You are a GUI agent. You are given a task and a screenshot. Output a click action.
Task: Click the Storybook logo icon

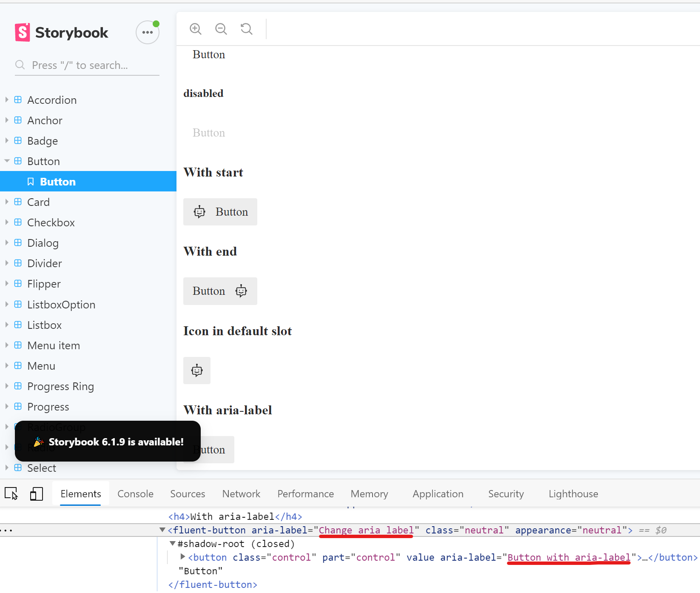click(x=23, y=32)
